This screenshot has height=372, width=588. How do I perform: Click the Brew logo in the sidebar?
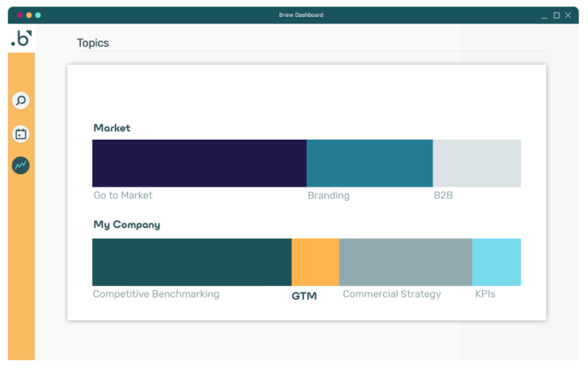tap(21, 40)
